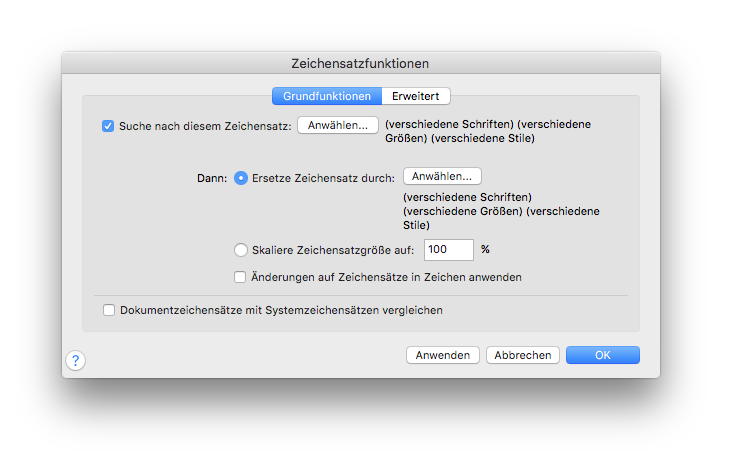
Task: Click the Dann: label
Action: click(x=212, y=178)
